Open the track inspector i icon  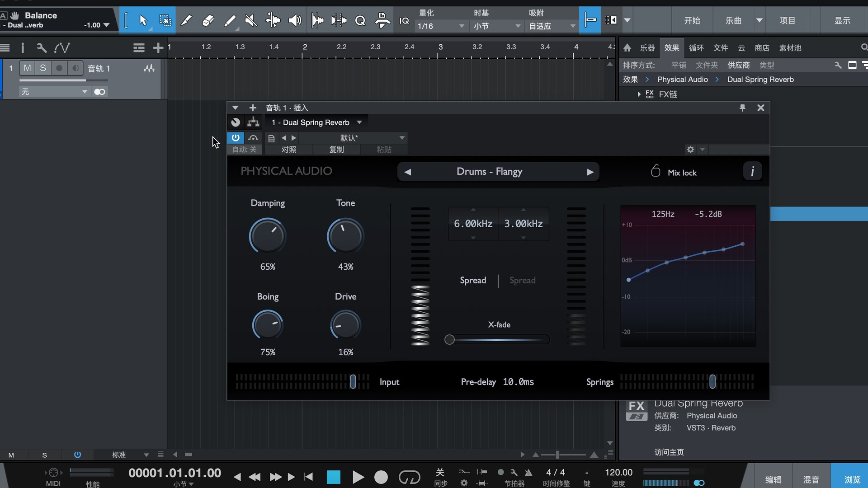[23, 48]
